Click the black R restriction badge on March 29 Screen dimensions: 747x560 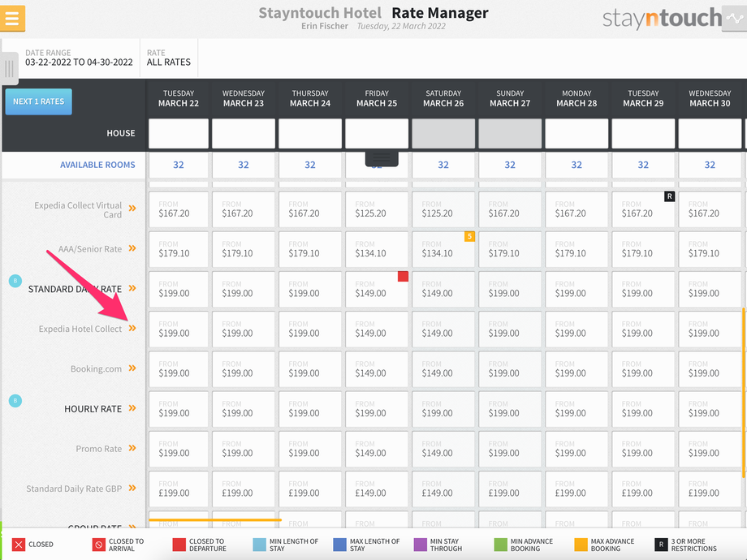coord(669,196)
